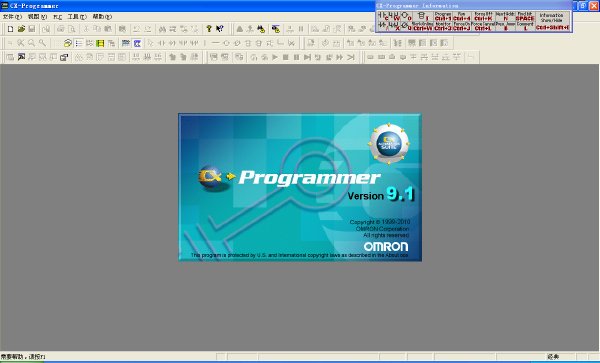Viewport: 600px width, 363px height.
Task: Create a new project with New icon
Action: click(x=10, y=29)
